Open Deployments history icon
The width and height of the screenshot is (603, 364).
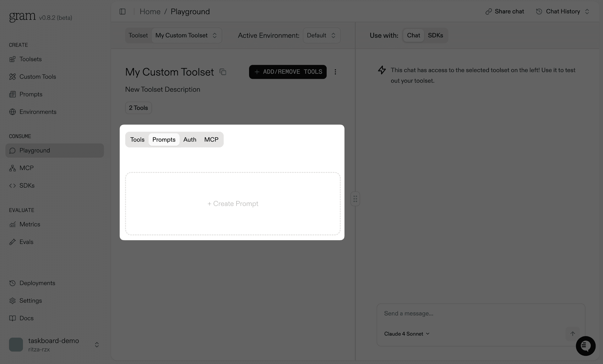click(13, 283)
